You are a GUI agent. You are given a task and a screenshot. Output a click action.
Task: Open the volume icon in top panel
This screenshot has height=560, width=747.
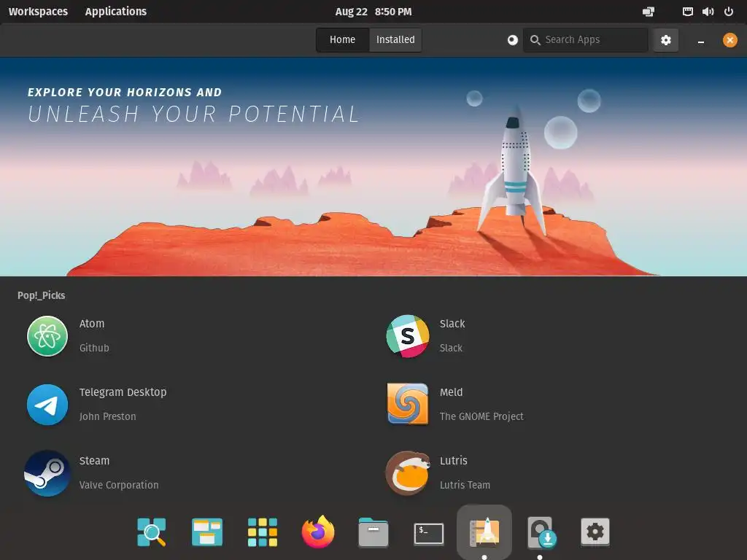[x=708, y=12]
